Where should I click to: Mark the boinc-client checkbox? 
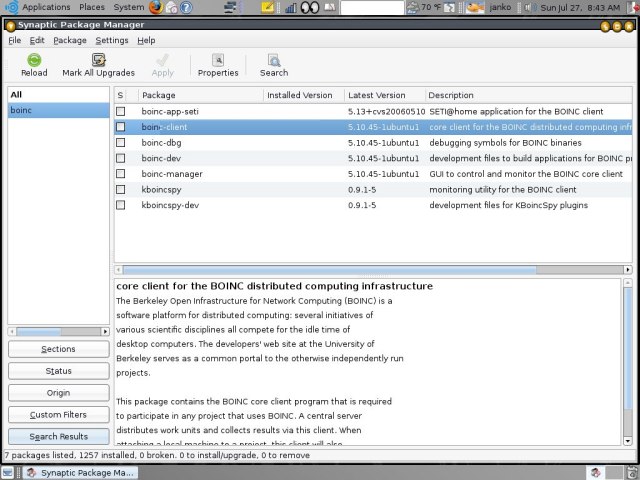pyautogui.click(x=120, y=127)
